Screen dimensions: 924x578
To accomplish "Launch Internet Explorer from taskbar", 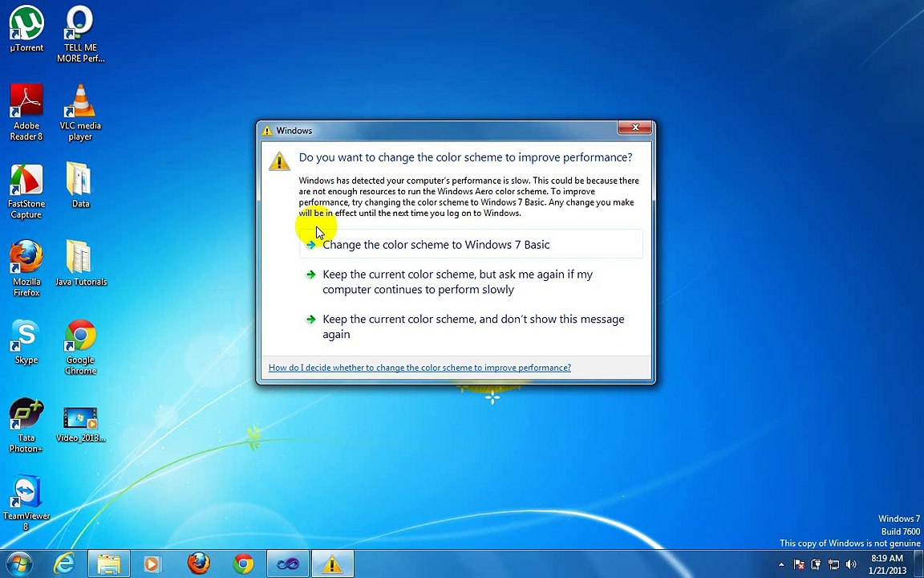I will 63,564.
